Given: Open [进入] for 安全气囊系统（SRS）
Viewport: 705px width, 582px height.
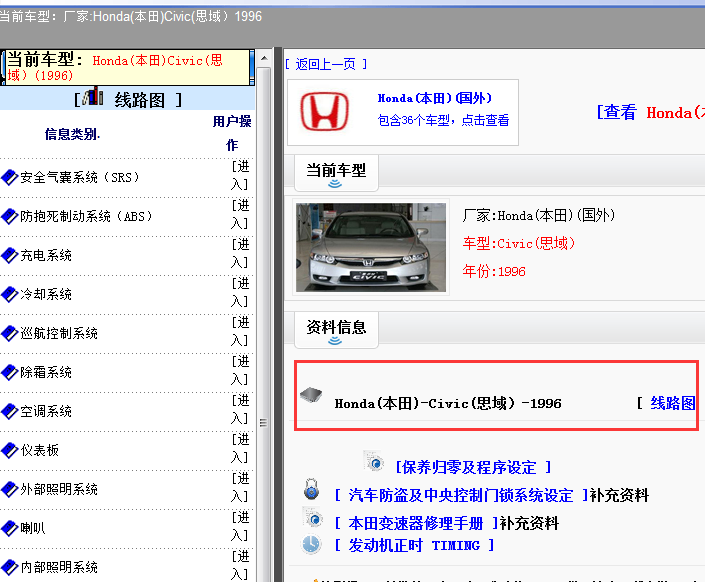Looking at the screenshot, I should click(240, 175).
